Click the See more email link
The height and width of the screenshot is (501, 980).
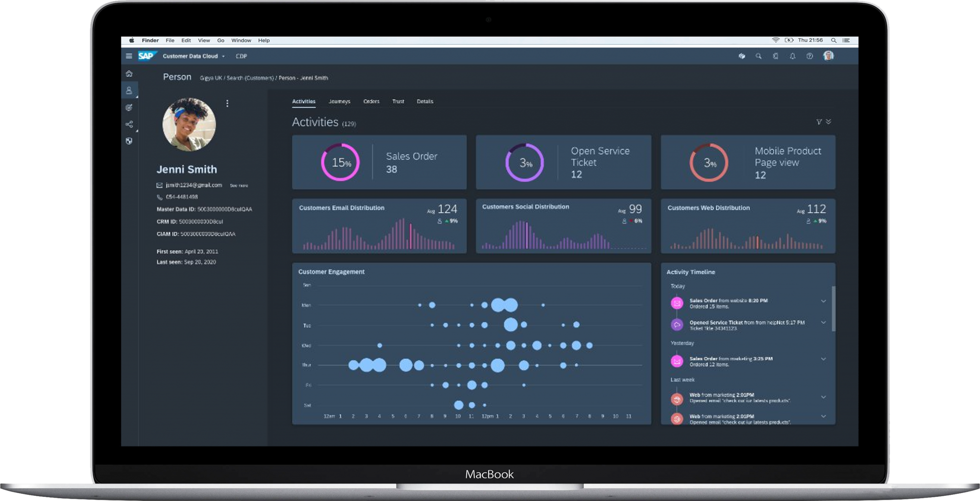point(239,185)
